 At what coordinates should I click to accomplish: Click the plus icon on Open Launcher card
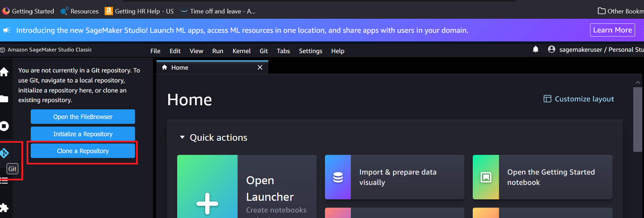207,204
